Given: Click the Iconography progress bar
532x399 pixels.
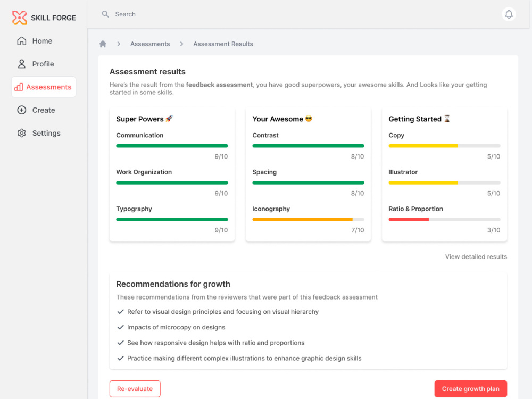Looking at the screenshot, I should click(308, 220).
